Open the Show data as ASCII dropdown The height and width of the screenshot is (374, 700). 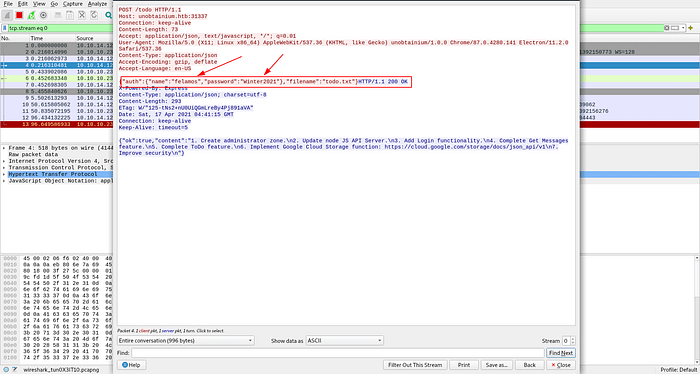(344, 341)
